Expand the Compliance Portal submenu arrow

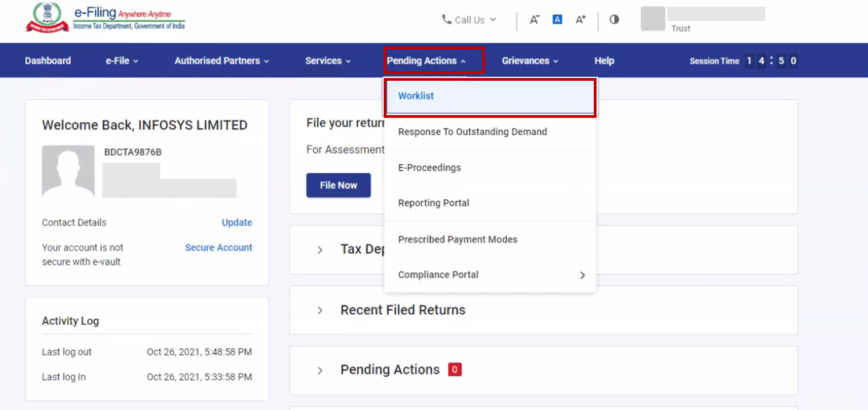point(582,275)
